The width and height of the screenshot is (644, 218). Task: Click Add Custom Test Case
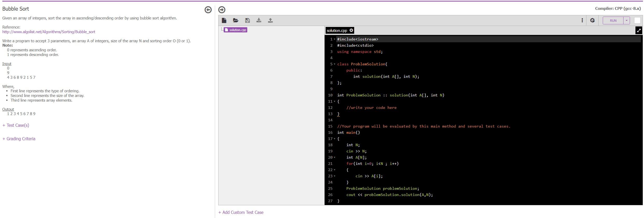click(241, 212)
